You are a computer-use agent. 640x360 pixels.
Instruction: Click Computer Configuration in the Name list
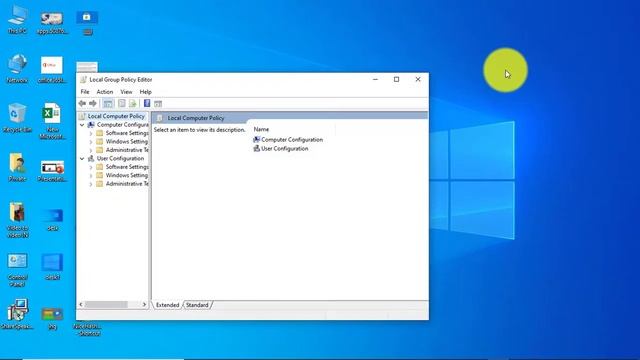(x=288, y=140)
